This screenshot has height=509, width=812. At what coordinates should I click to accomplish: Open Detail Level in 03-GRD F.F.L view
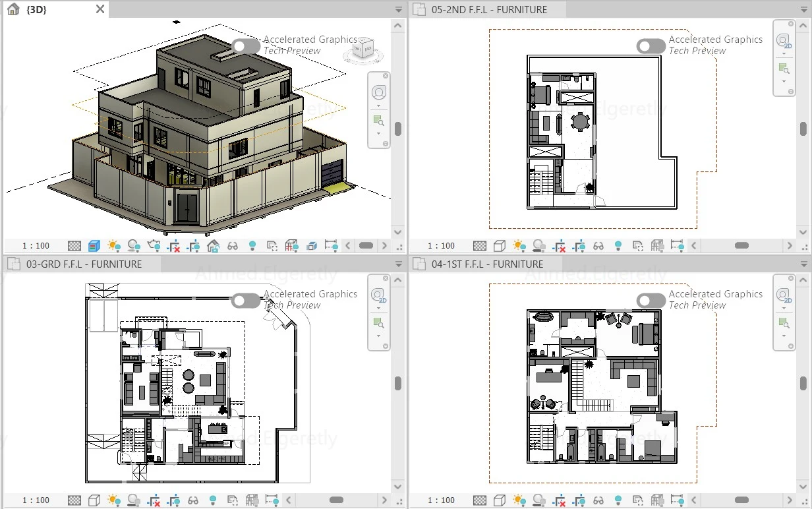click(74, 500)
